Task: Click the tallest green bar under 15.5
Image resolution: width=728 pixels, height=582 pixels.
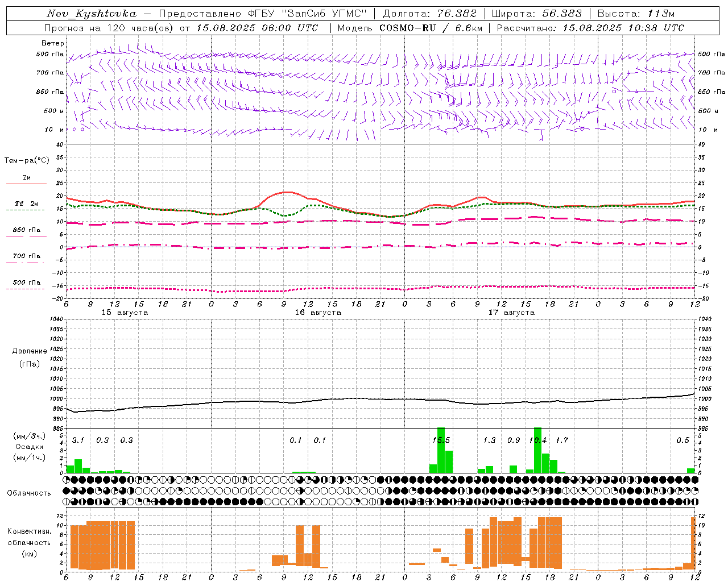Action: 441,450
